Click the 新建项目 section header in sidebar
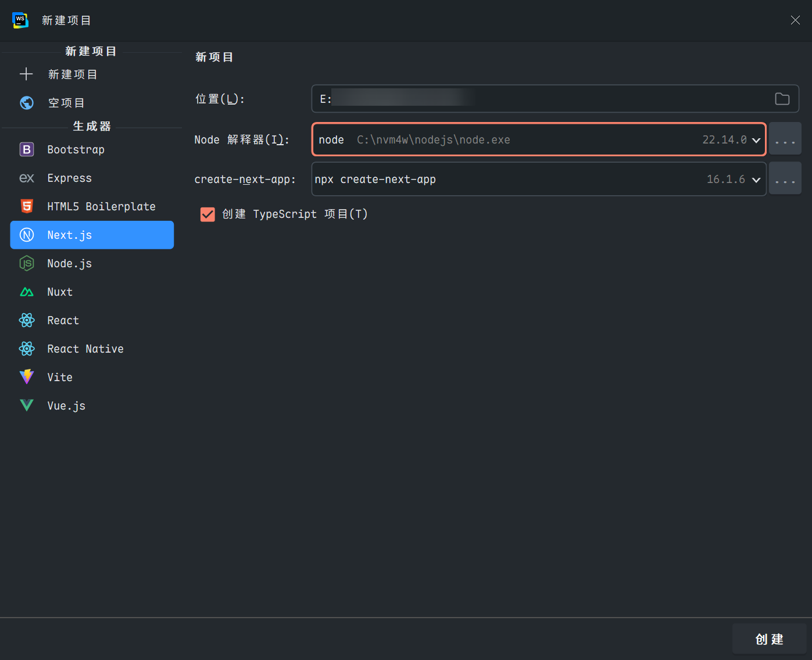The height and width of the screenshot is (660, 812). click(x=91, y=51)
